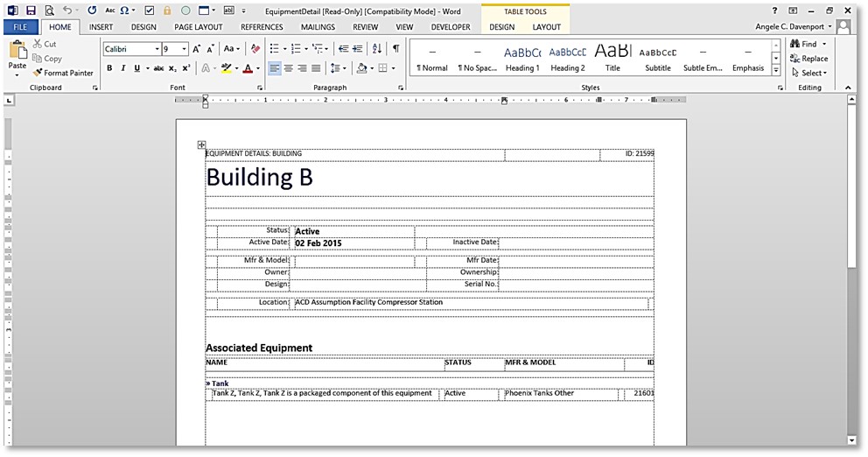868x457 pixels.
Task: Clear all formatting with the eraser icon
Action: coord(255,49)
